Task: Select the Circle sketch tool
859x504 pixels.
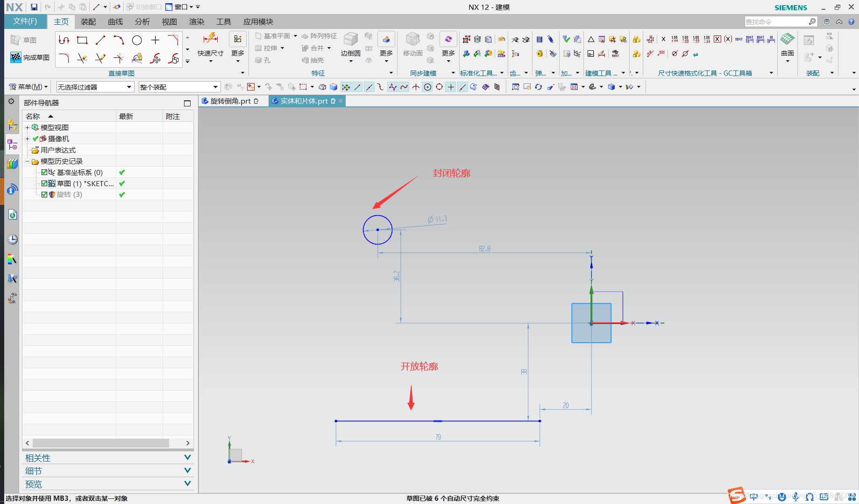Action: click(137, 41)
